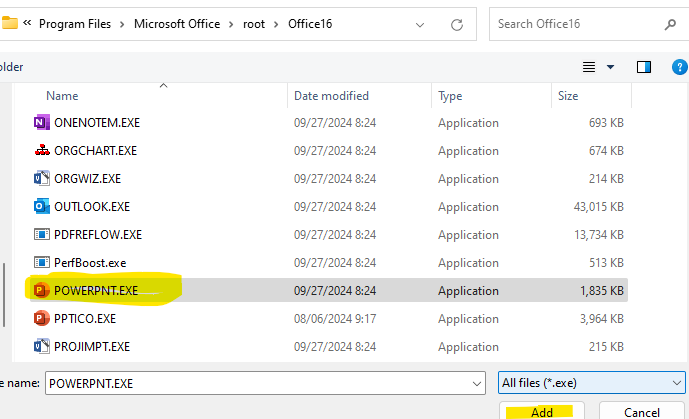This screenshot has width=689, height=419.
Task: Select the POWERPNT.EXE file name
Action: pyautogui.click(x=96, y=290)
